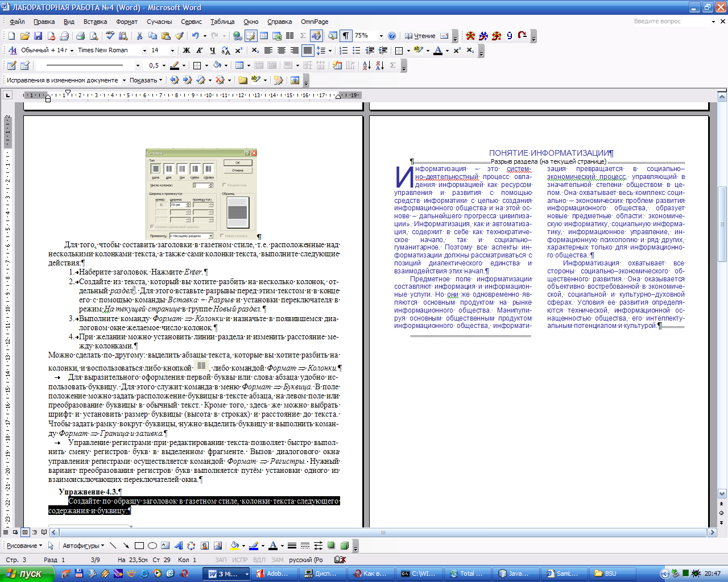The height and width of the screenshot is (582, 728).
Task: Paste from clipboard using the paste icon
Action: (x=166, y=36)
